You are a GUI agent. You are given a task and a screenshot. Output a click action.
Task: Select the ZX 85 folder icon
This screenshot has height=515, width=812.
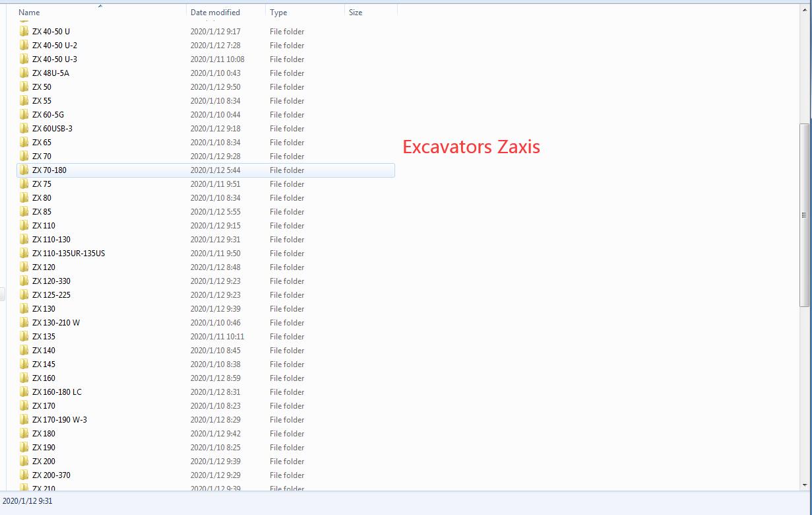click(24, 211)
